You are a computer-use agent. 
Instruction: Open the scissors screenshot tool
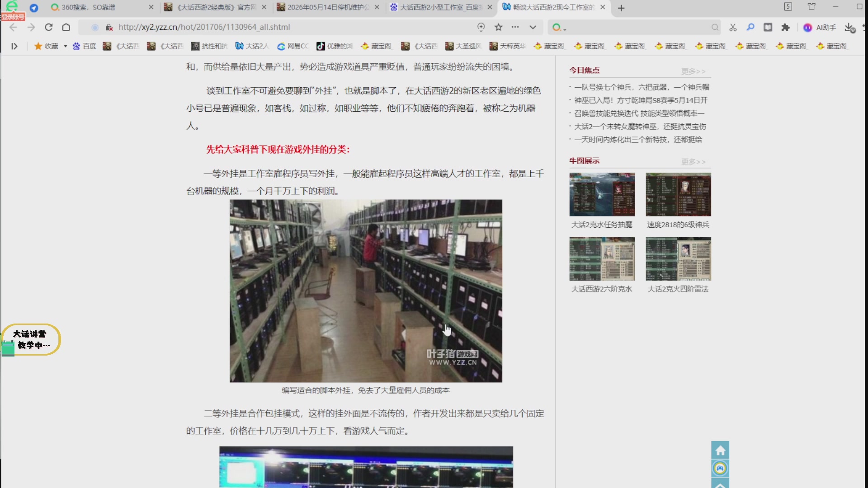[733, 28]
